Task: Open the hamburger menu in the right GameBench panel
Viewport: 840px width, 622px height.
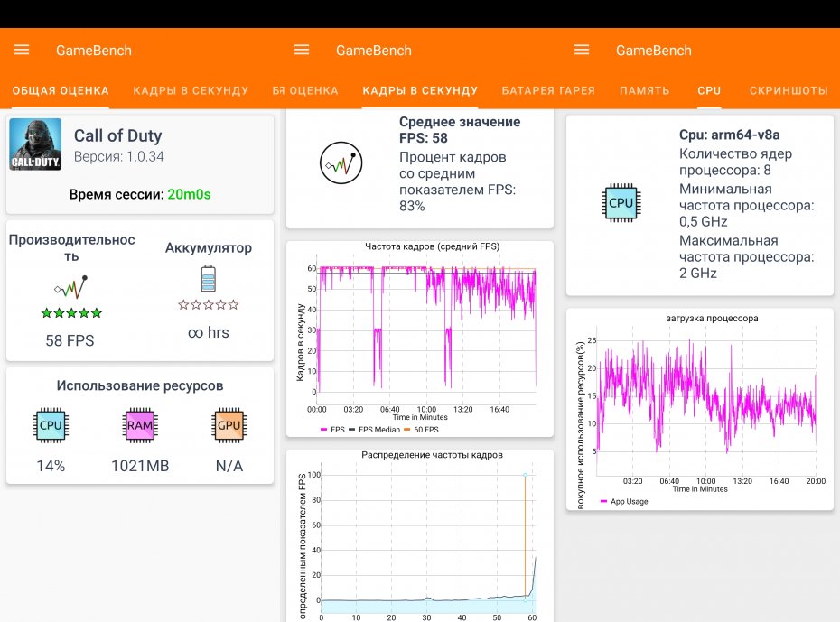Action: [582, 50]
